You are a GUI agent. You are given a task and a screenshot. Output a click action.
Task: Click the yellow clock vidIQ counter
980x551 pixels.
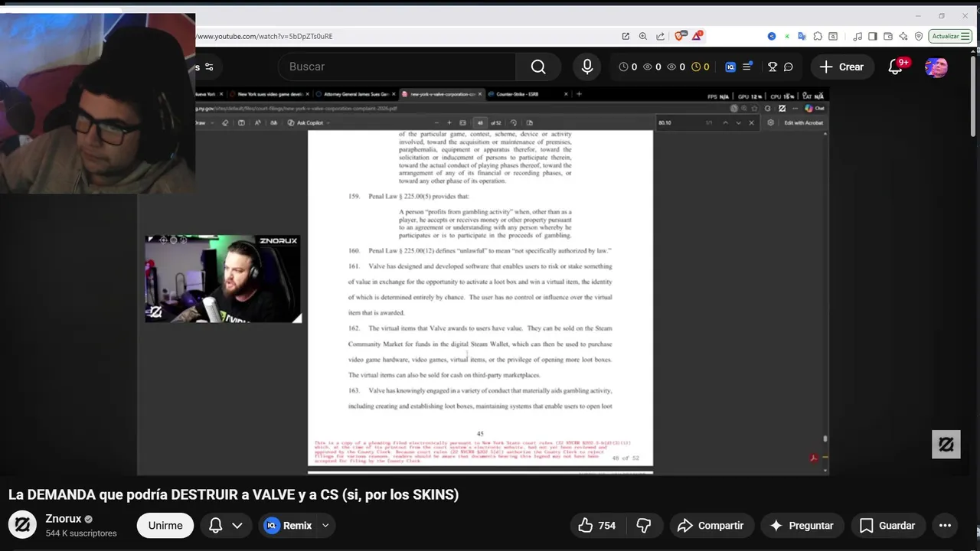pos(701,67)
